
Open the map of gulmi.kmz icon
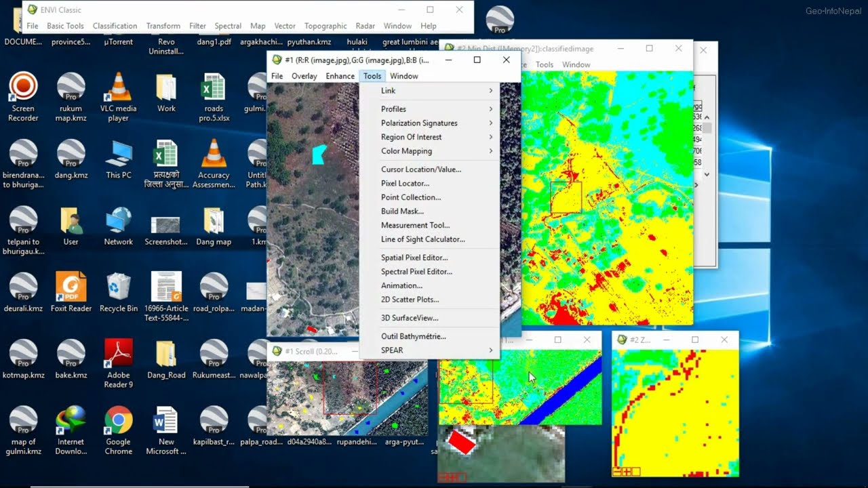(x=23, y=430)
